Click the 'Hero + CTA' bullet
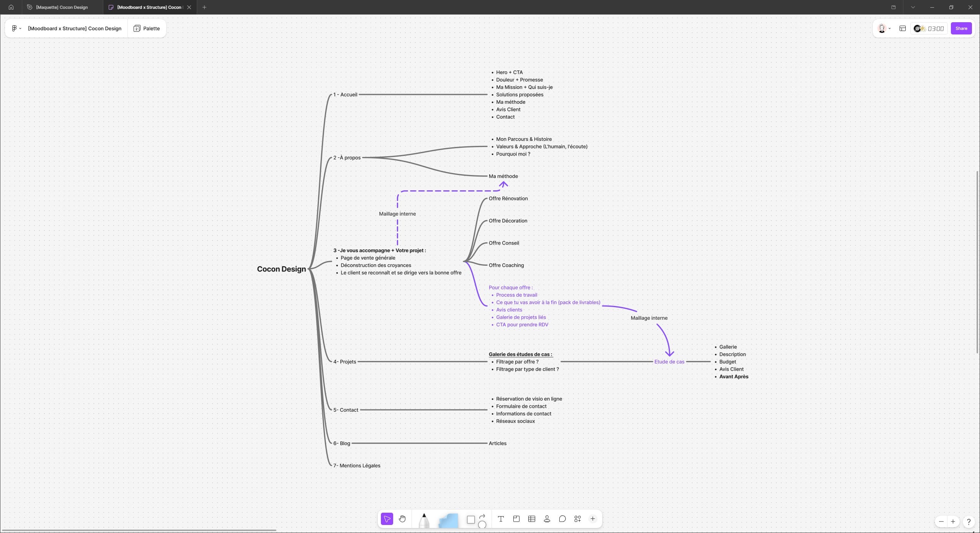Image resolution: width=980 pixels, height=533 pixels. (x=509, y=72)
